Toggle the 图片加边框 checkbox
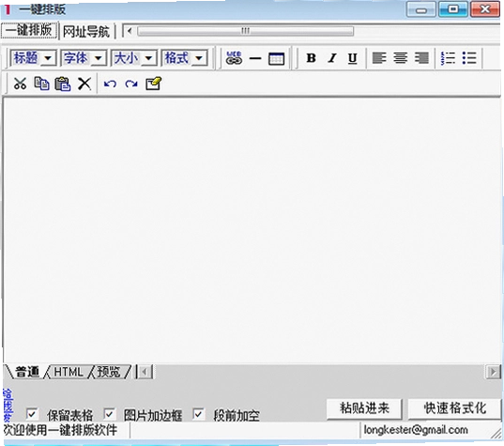504x446 pixels. tap(109, 414)
